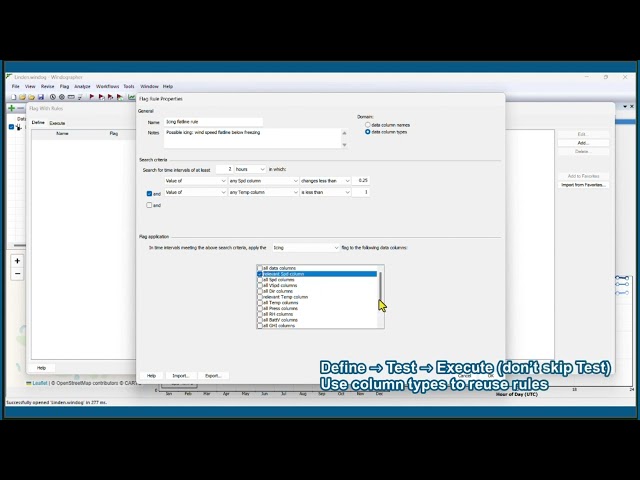Open the Analyze menu
The height and width of the screenshot is (480, 640).
[82, 87]
